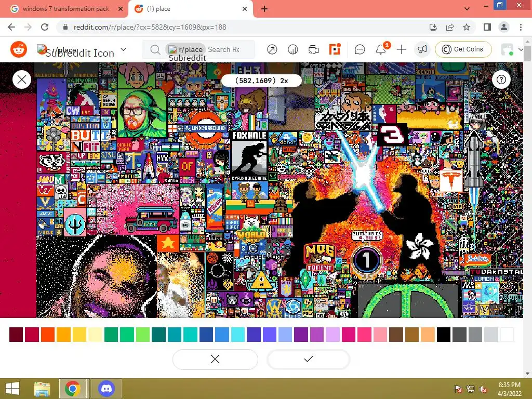Select the burgundy color swatch

coord(16,335)
